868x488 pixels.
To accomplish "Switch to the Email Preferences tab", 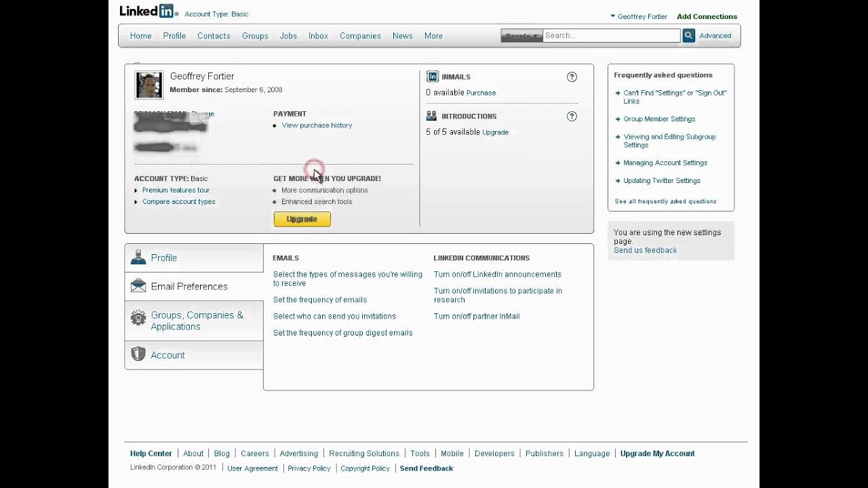I will 194,286.
